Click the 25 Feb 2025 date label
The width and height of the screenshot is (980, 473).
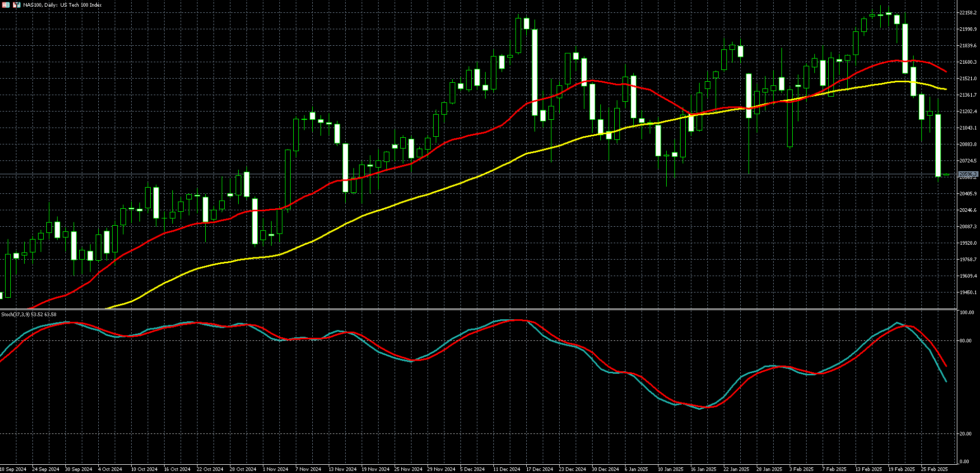(x=934, y=469)
